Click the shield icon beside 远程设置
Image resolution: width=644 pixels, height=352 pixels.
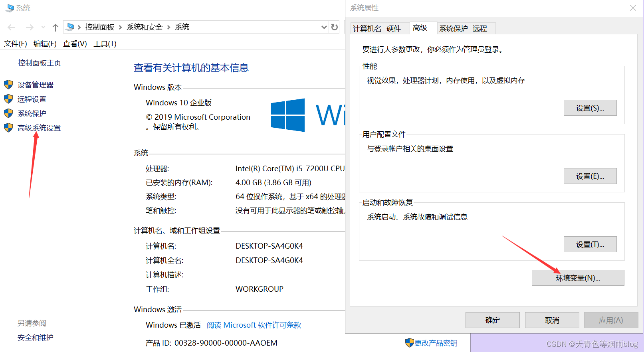pyautogui.click(x=8, y=99)
